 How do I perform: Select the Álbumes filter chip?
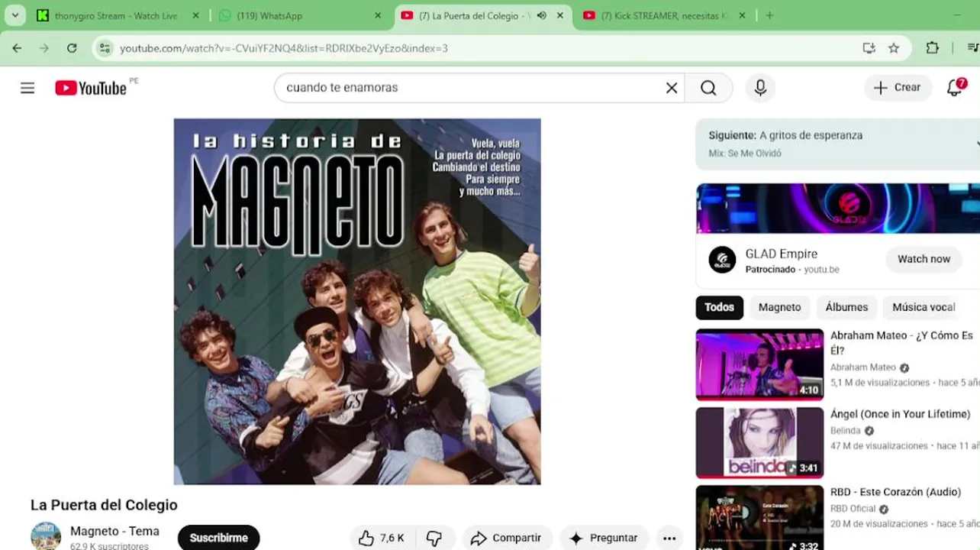[846, 307]
